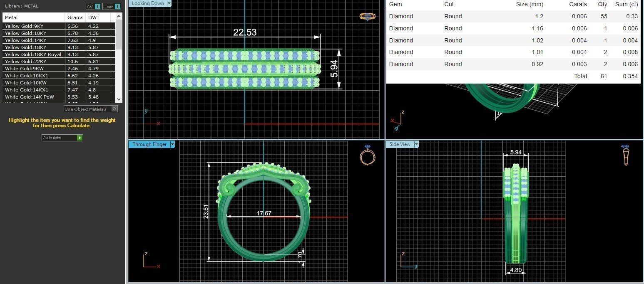
Task: Click the total carat value 0.354
Action: click(x=630, y=76)
